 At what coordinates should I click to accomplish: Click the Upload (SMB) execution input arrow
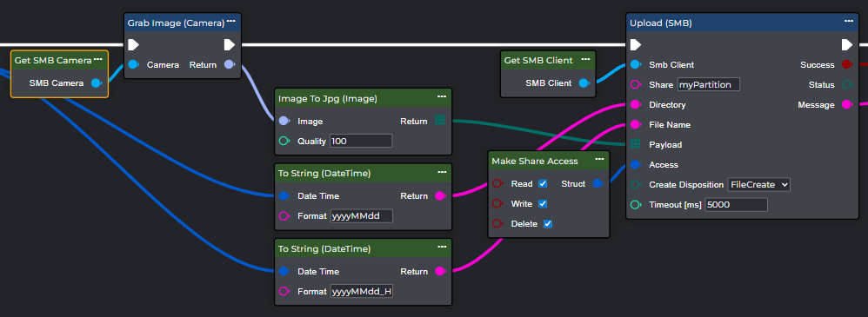[x=636, y=44]
